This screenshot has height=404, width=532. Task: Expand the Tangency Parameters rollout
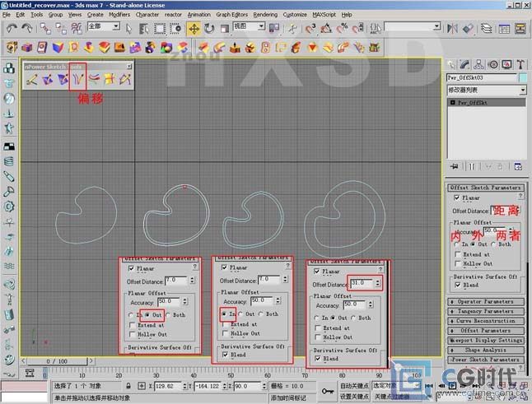click(486, 311)
